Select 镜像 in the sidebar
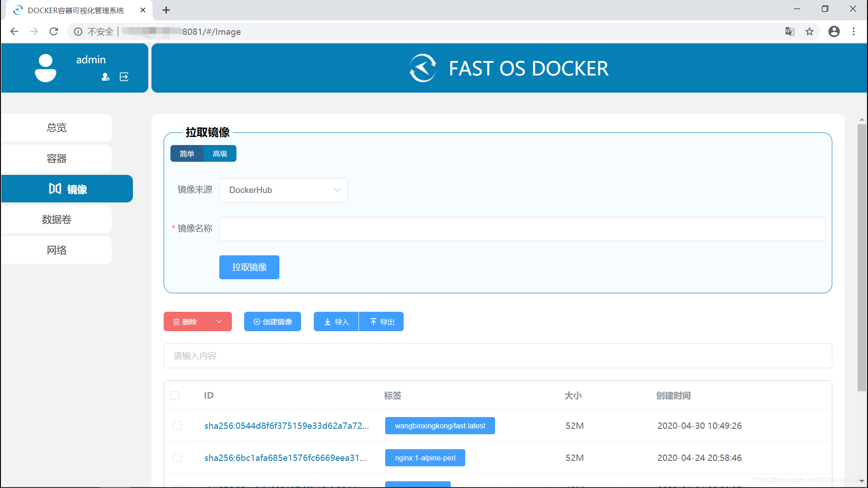The height and width of the screenshot is (488, 868). click(67, 189)
